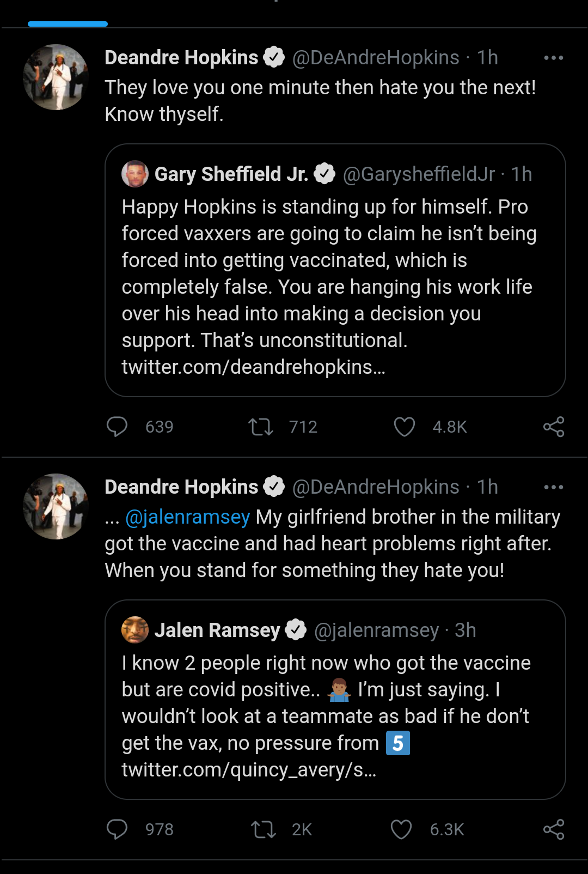
Task: Open the twitter.com/deandrehopkins link
Action: 253,367
